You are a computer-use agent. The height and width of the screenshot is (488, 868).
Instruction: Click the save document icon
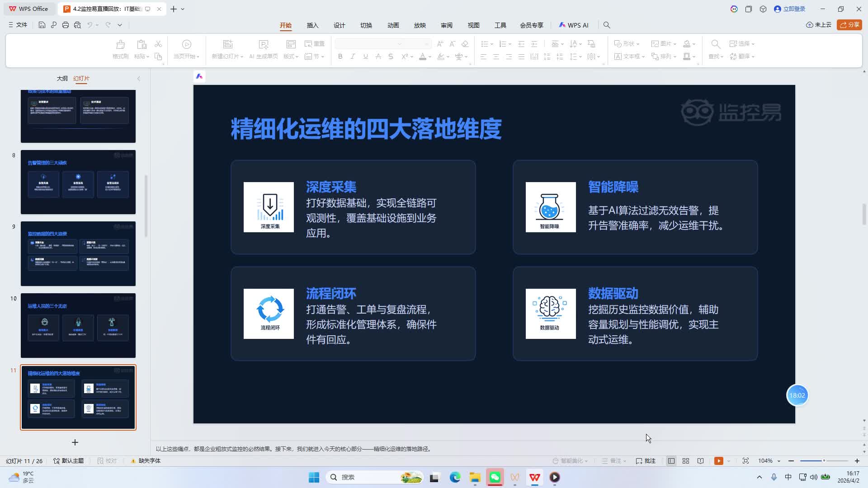pyautogui.click(x=42, y=25)
